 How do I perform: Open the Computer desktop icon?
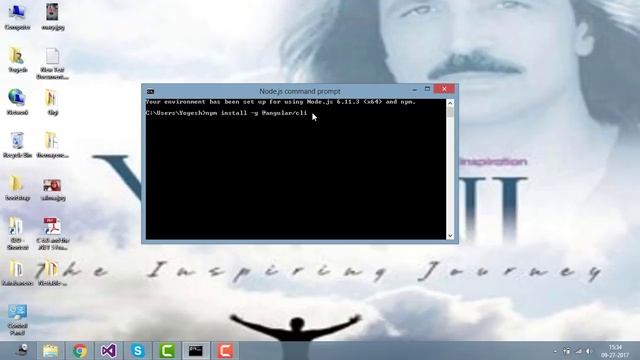click(17, 16)
